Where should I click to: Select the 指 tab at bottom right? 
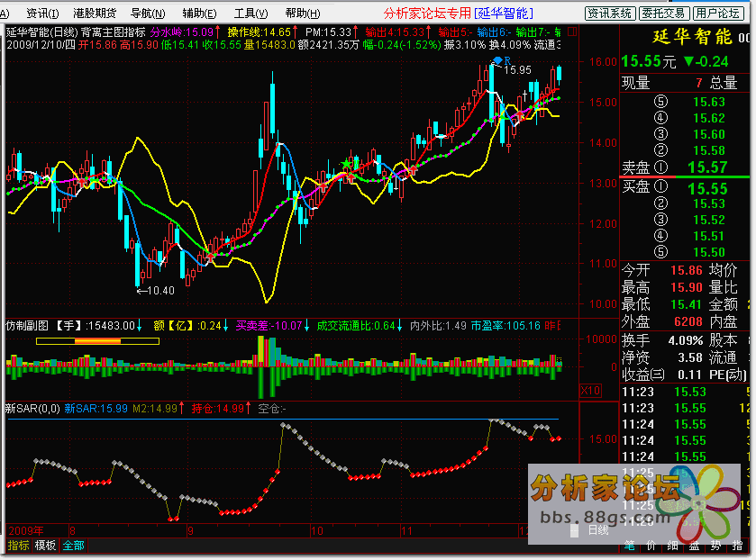pyautogui.click(x=737, y=546)
